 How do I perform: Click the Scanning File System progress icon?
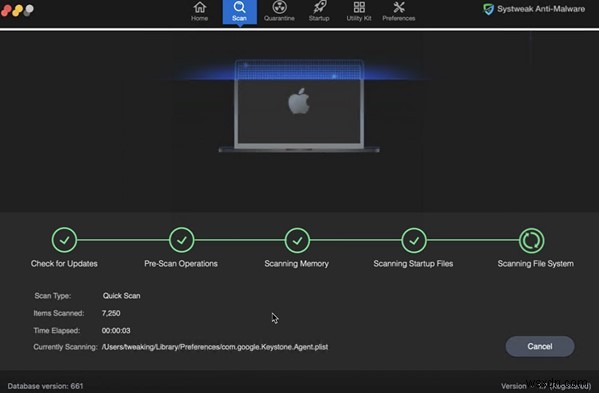click(x=531, y=241)
